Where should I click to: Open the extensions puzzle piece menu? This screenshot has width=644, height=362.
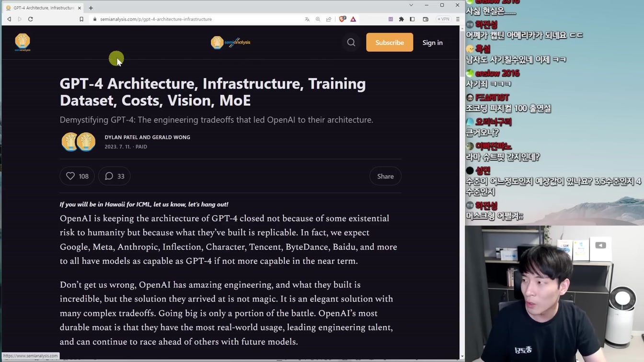coord(402,19)
